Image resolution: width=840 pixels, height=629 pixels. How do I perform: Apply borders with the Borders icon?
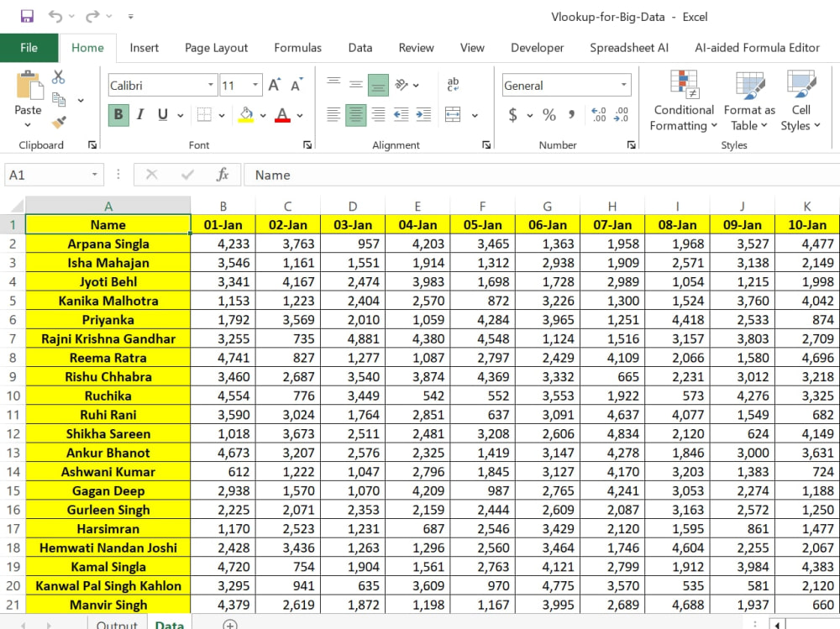point(204,115)
